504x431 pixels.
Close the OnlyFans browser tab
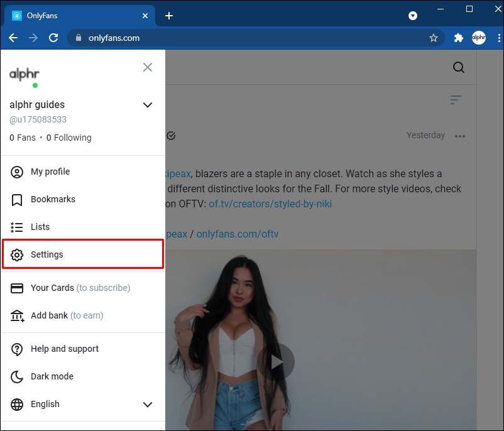145,16
